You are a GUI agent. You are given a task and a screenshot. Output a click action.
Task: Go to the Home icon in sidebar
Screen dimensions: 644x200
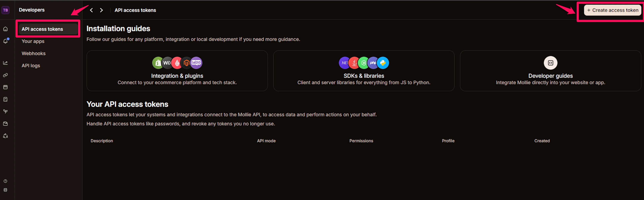tap(6, 29)
